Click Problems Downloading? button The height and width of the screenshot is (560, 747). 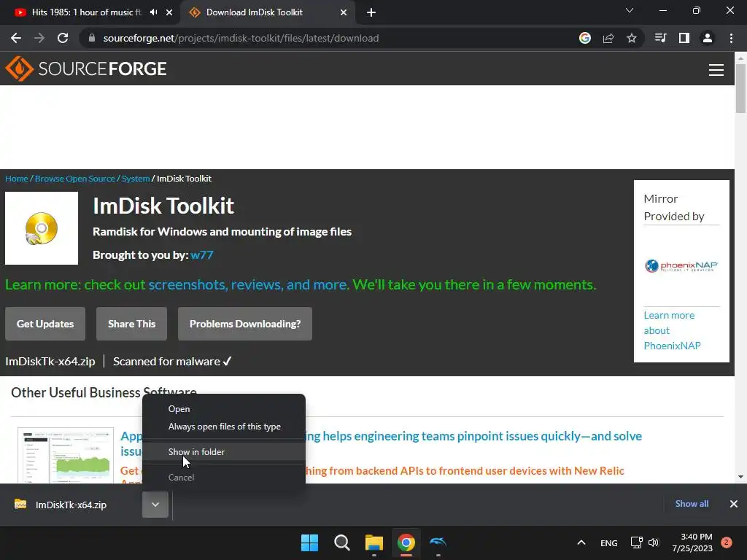click(245, 324)
